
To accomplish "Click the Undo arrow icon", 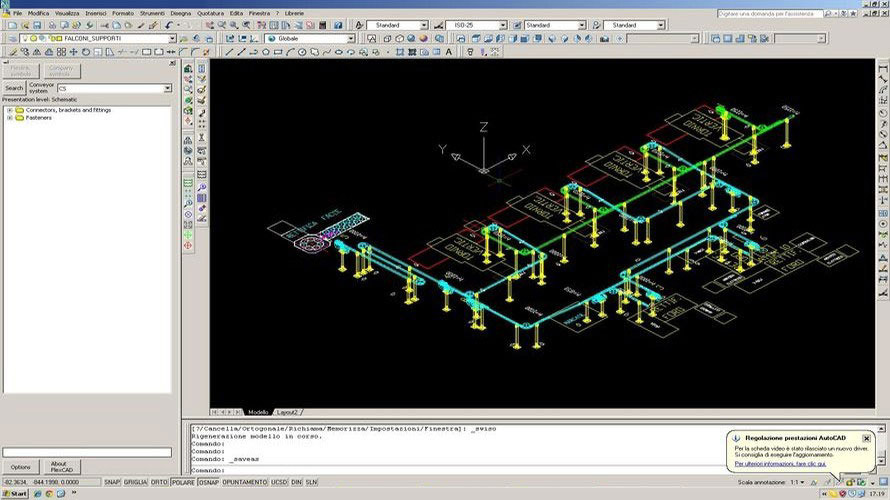I will click(x=169, y=26).
